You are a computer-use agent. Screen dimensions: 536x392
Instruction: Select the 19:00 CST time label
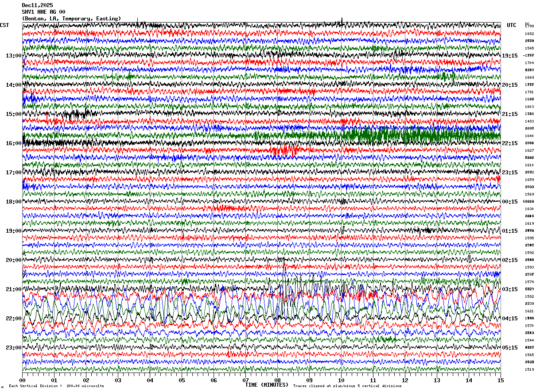pyautogui.click(x=14, y=231)
